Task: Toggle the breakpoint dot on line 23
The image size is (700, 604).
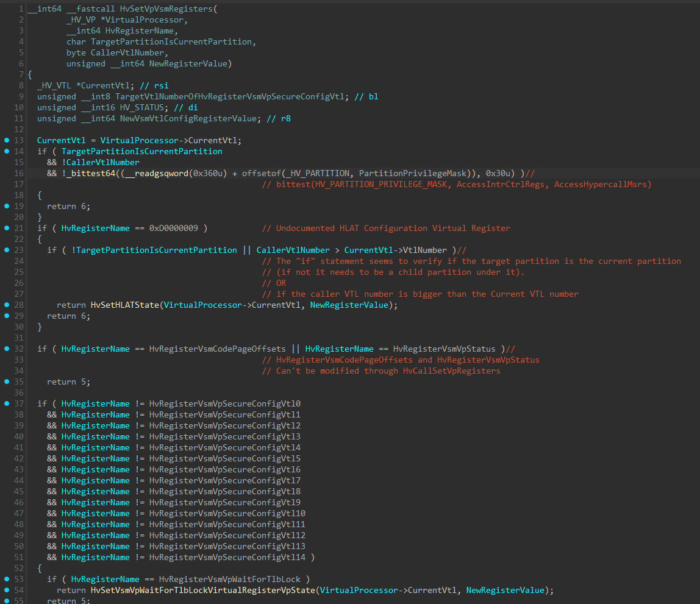Action: [x=7, y=250]
